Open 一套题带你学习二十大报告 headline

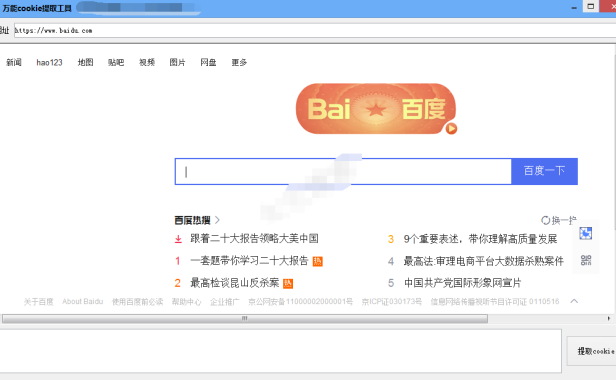pos(249,261)
